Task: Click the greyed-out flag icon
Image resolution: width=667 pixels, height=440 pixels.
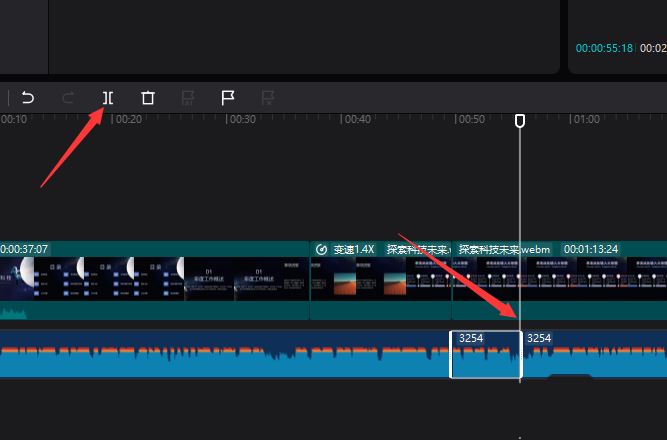Action: [268, 97]
